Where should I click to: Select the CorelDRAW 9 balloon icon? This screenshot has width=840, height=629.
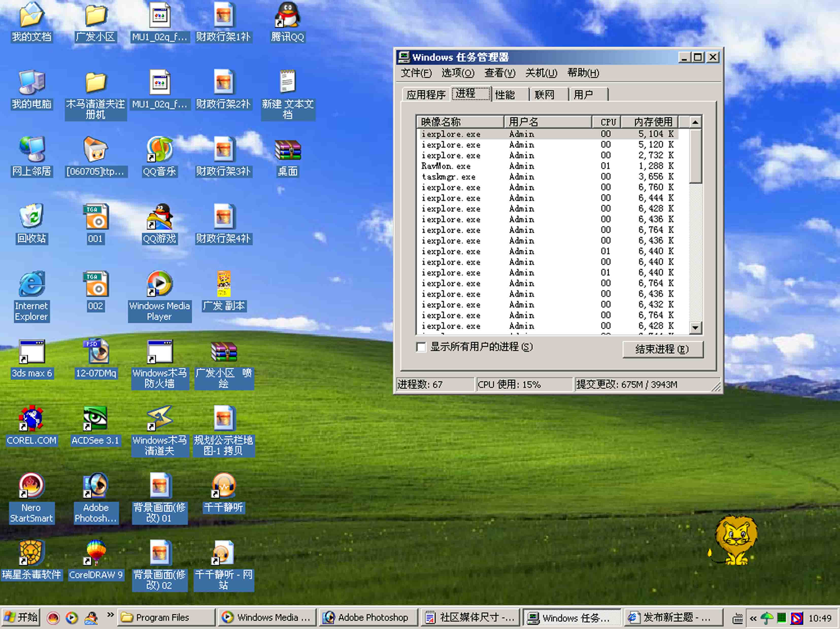(x=95, y=553)
